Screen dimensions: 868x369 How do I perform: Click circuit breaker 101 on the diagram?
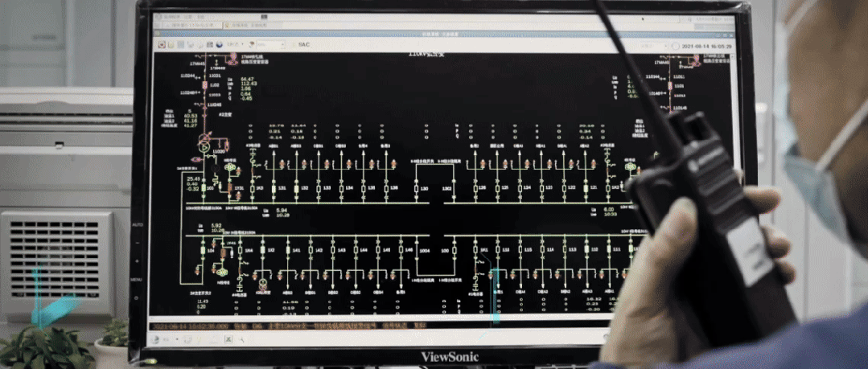[205, 188]
